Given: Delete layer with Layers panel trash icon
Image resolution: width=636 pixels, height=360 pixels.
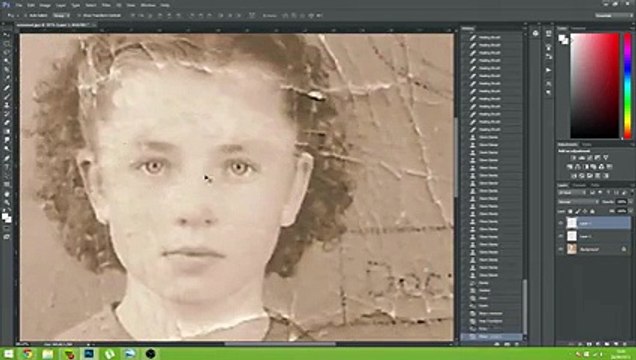Looking at the screenshot, I should (x=625, y=344).
